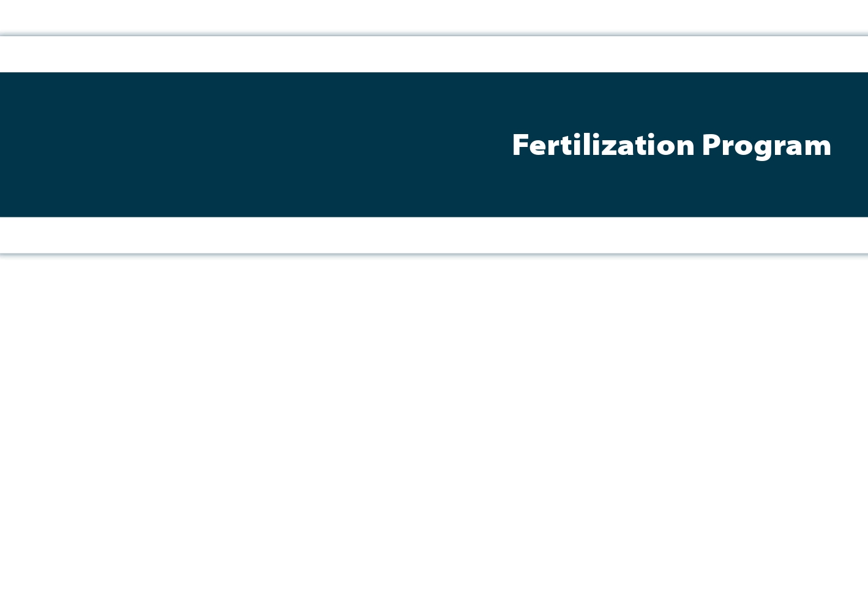Viewport: 868px width, 597px height.
Task: Click the word "Program" in the title
Action: coord(766,146)
